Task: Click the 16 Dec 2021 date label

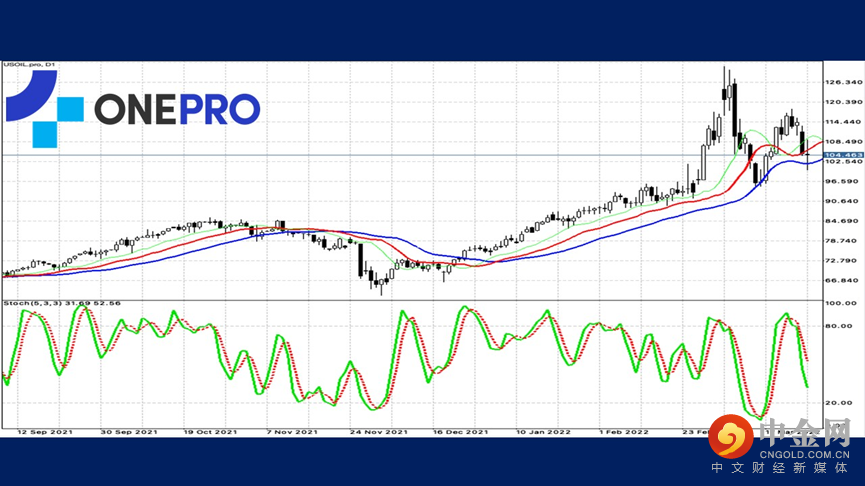Action: (x=460, y=432)
